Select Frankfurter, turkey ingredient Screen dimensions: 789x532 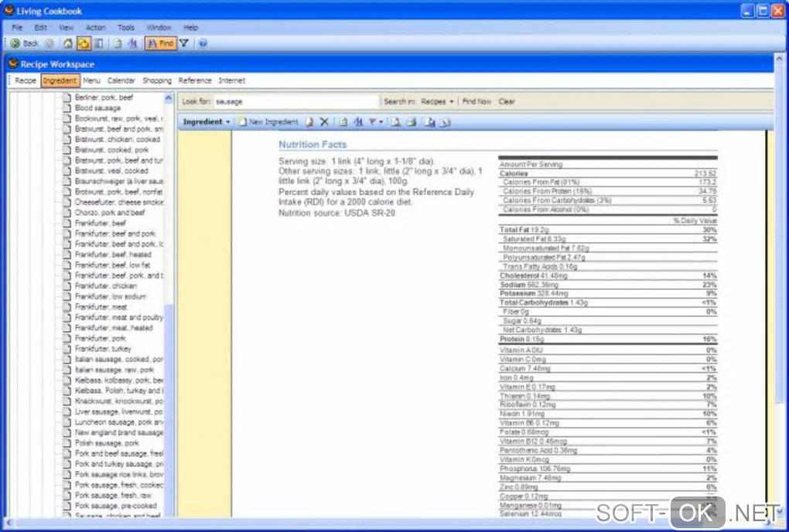coord(103,349)
